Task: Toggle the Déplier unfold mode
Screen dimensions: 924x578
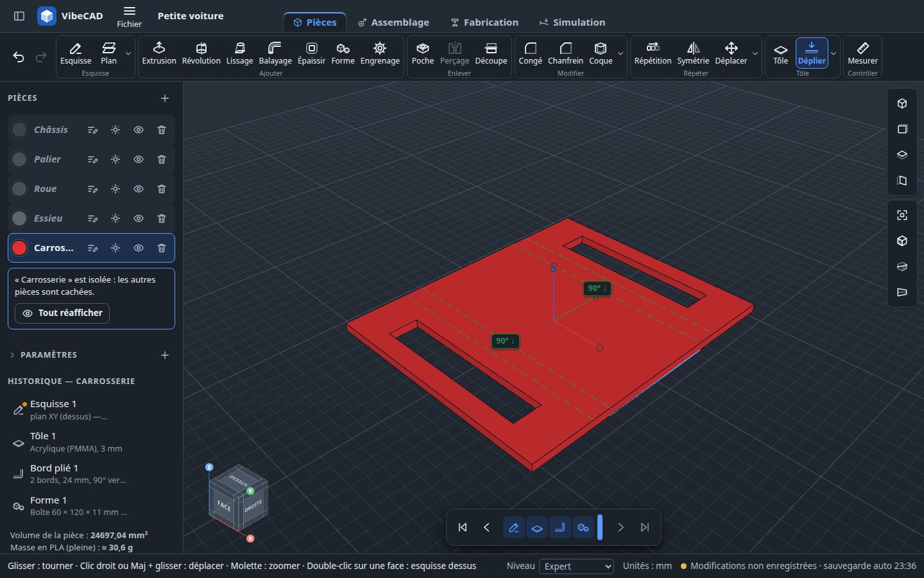Action: coord(812,53)
